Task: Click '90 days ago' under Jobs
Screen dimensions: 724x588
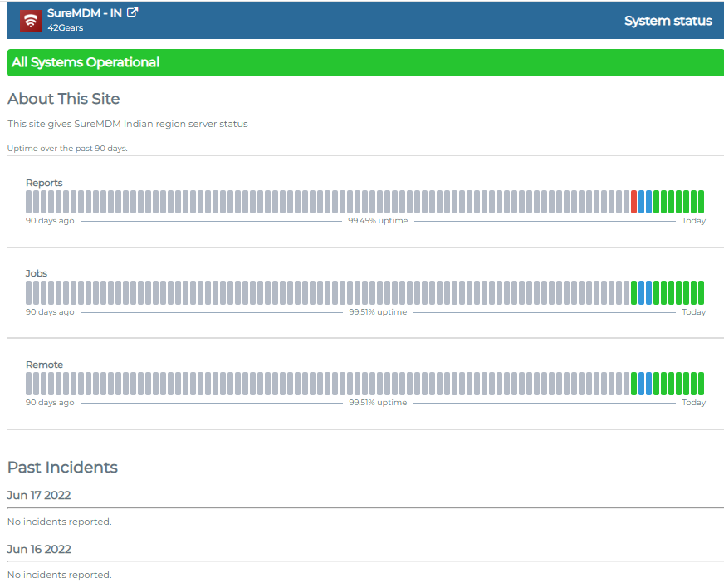Action: pyautogui.click(x=50, y=311)
